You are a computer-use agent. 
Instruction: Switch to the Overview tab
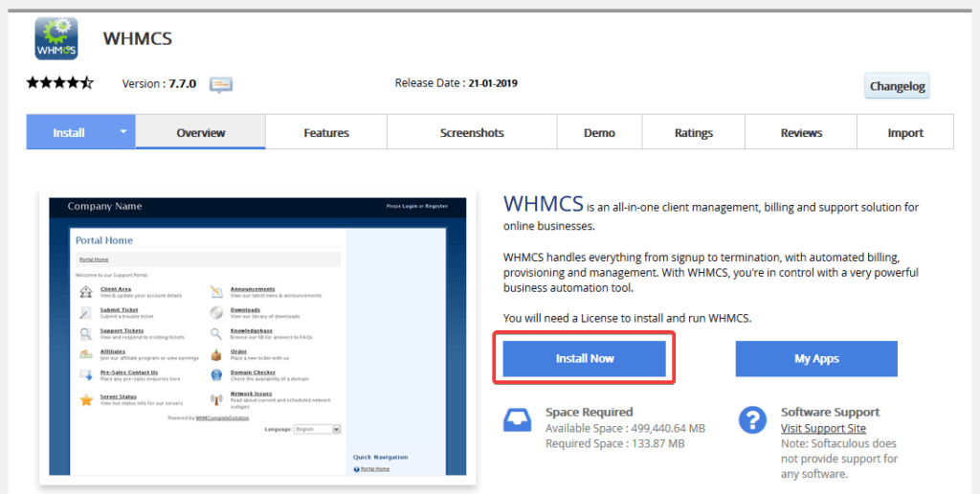click(x=201, y=132)
